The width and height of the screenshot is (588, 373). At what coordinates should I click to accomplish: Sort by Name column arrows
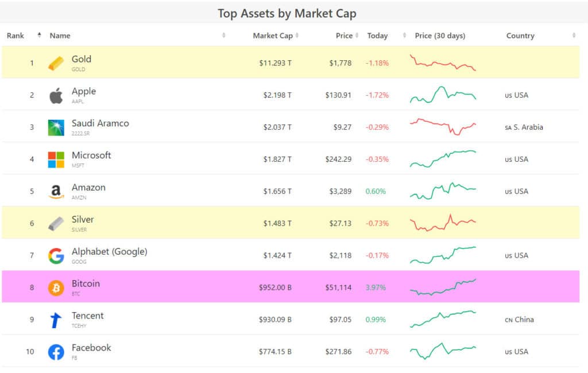point(224,35)
